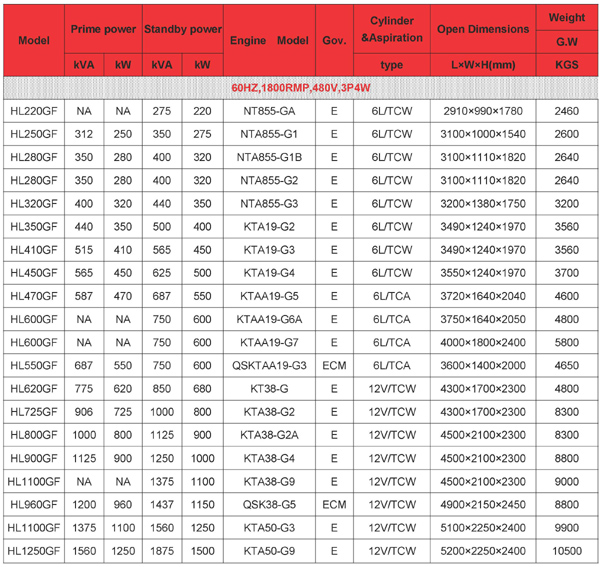Select model cell HL900GF
Screen dimensions: 600x567
[x=34, y=458]
